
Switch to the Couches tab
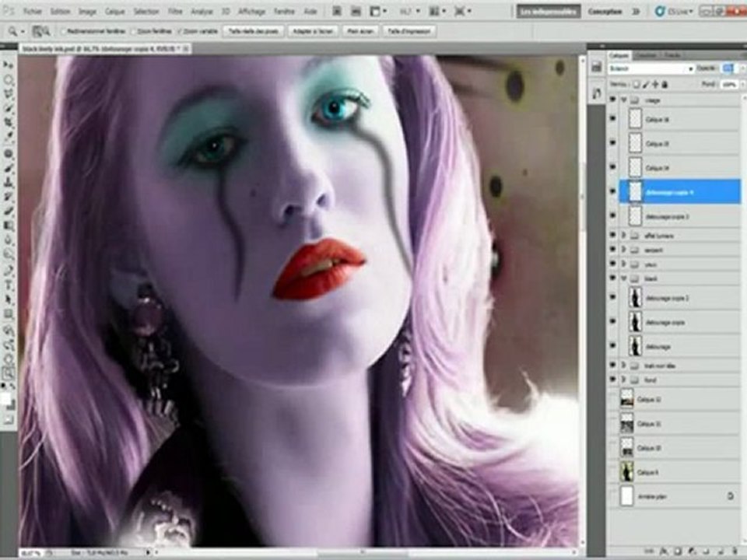point(647,55)
